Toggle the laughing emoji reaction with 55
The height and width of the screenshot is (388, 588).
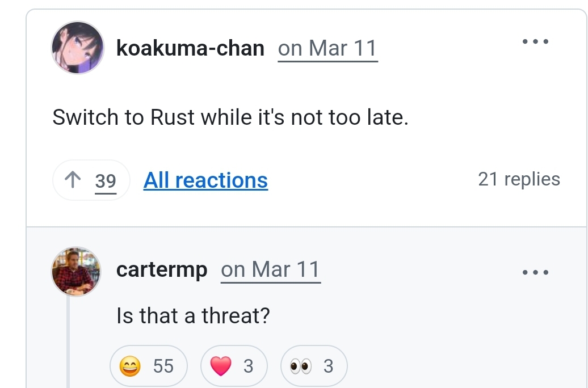pos(149,366)
